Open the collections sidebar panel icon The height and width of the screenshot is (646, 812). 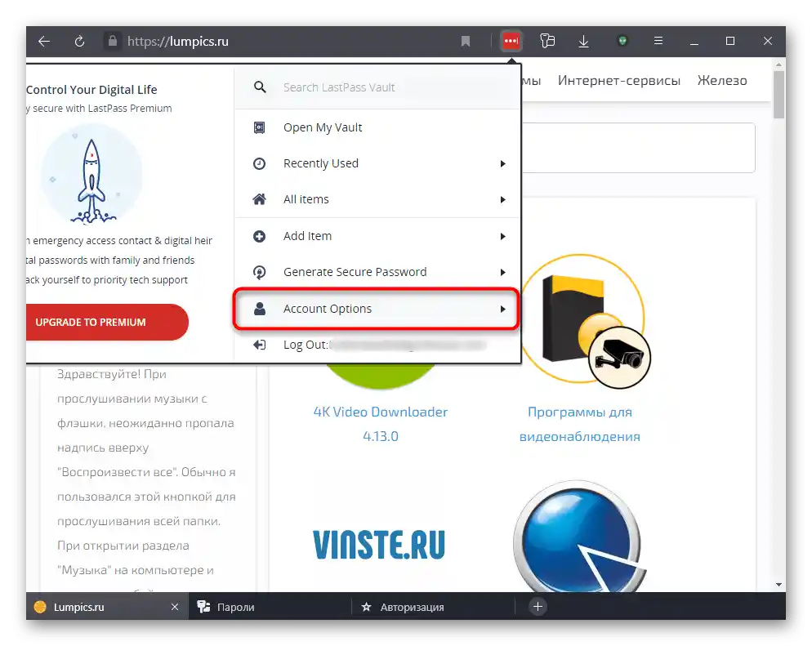click(x=547, y=41)
